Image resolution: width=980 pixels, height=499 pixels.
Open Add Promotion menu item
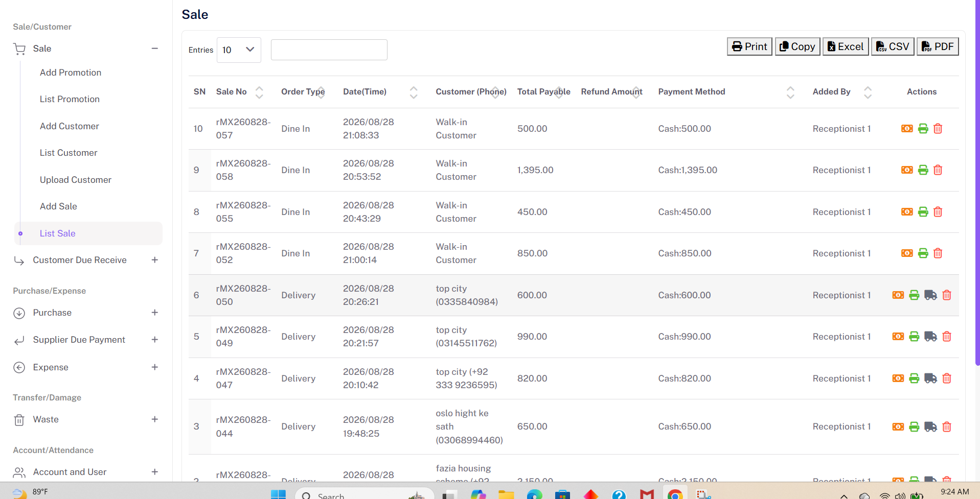pyautogui.click(x=71, y=73)
